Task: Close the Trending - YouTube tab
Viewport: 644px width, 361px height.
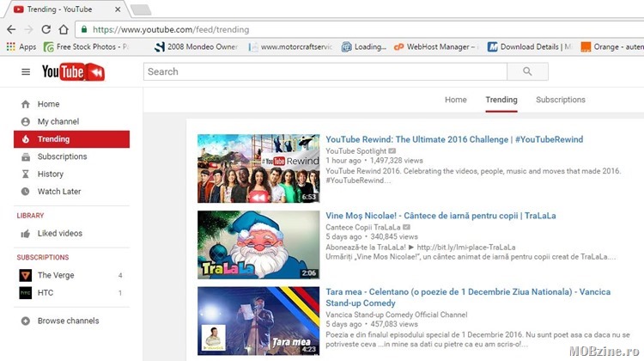Action: coord(118,9)
